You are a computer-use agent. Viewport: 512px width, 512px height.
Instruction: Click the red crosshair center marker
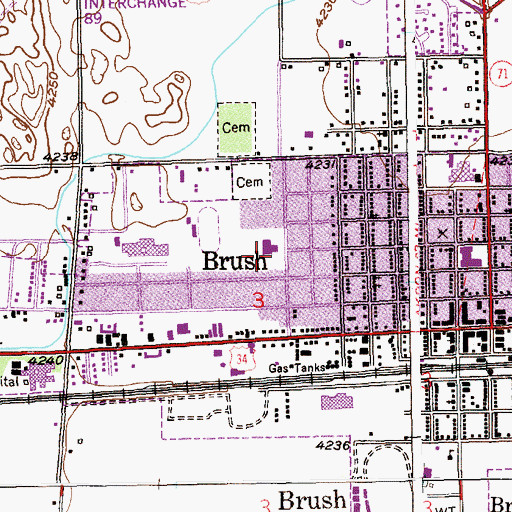(x=256, y=256)
